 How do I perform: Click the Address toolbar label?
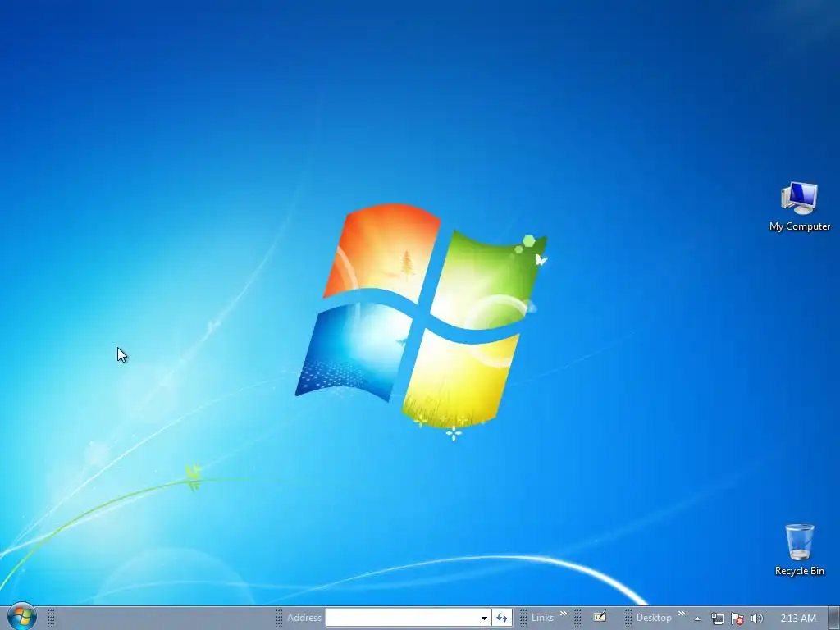click(304, 618)
